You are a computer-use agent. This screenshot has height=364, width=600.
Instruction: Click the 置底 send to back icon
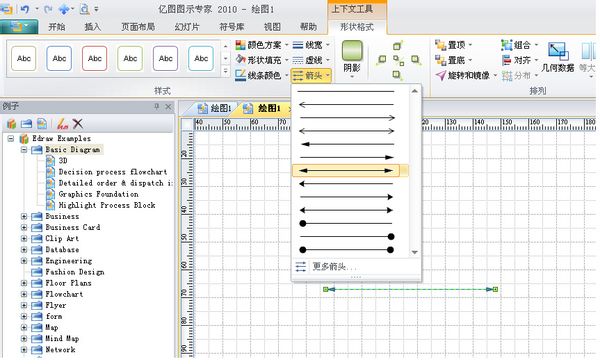coord(441,60)
